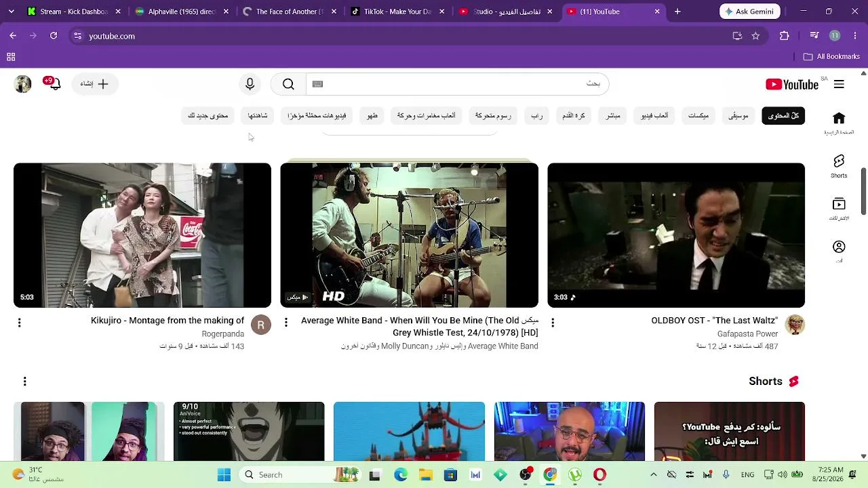Switch to the Alphaville (1965) tab
This screenshot has width=868, height=488.
point(182,12)
